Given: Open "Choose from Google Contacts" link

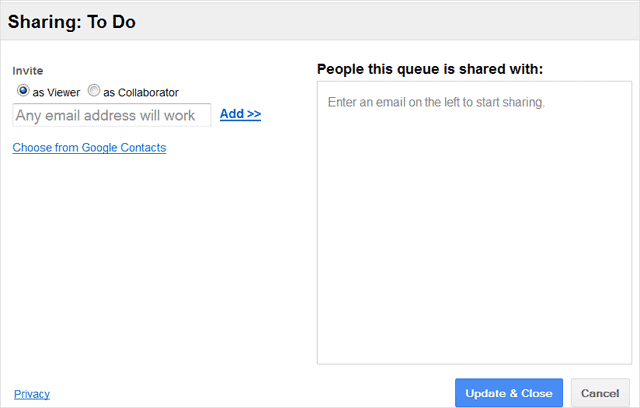Looking at the screenshot, I should pyautogui.click(x=89, y=148).
